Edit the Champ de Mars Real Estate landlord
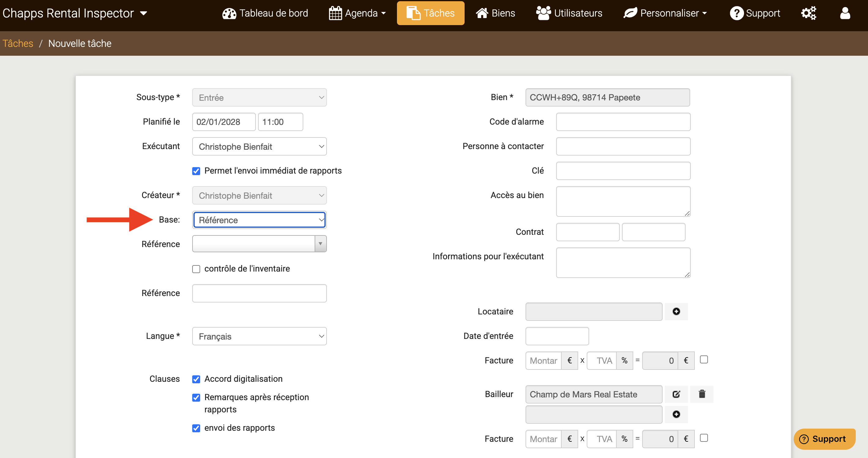Screen dimensions: 868x458 pos(676,394)
